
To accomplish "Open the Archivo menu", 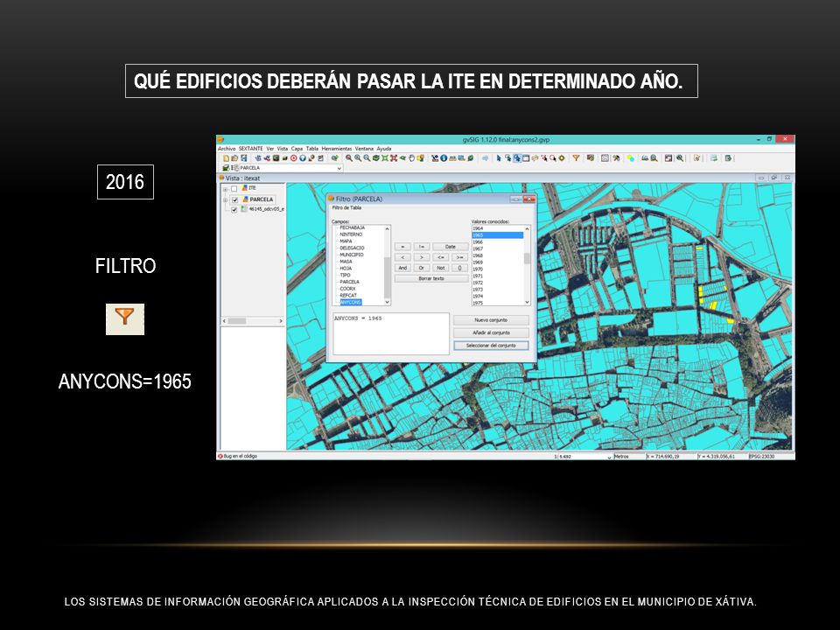I will pos(227,149).
